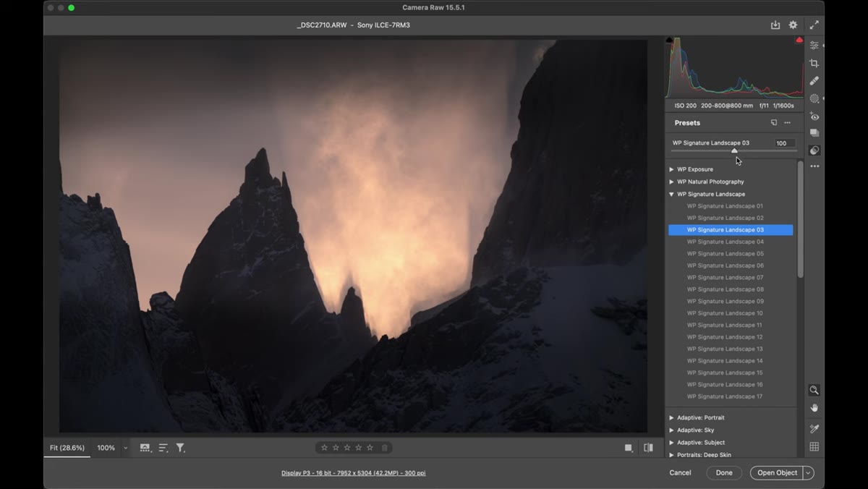Open the Open Object dropdown arrow
Viewport: 868px width, 489px height.
808,473
